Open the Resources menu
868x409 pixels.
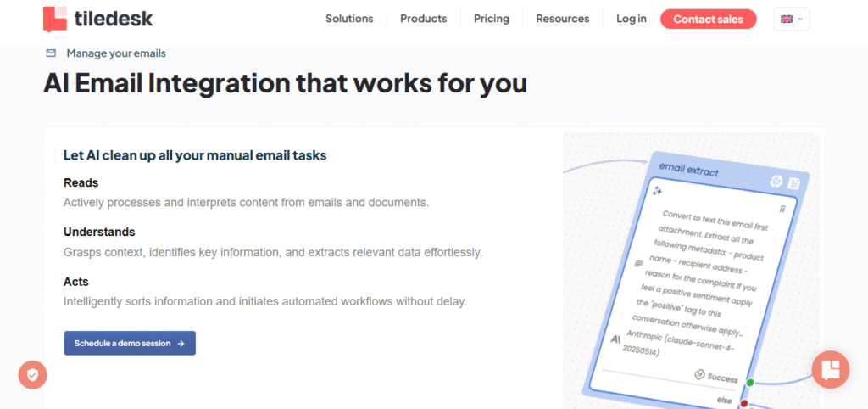click(x=562, y=19)
